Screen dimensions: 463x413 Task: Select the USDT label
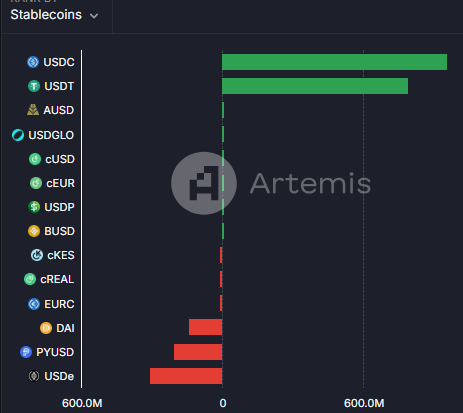pos(59,86)
